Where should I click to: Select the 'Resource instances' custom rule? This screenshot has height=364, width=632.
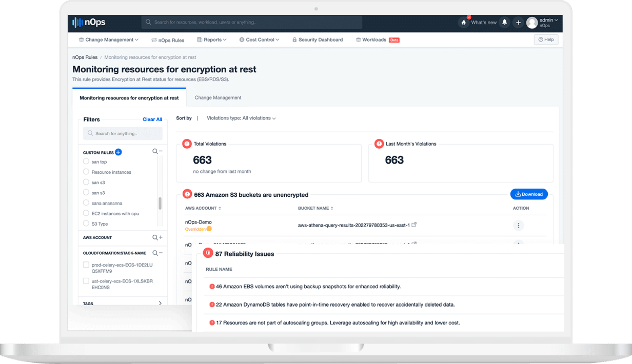[86, 172]
